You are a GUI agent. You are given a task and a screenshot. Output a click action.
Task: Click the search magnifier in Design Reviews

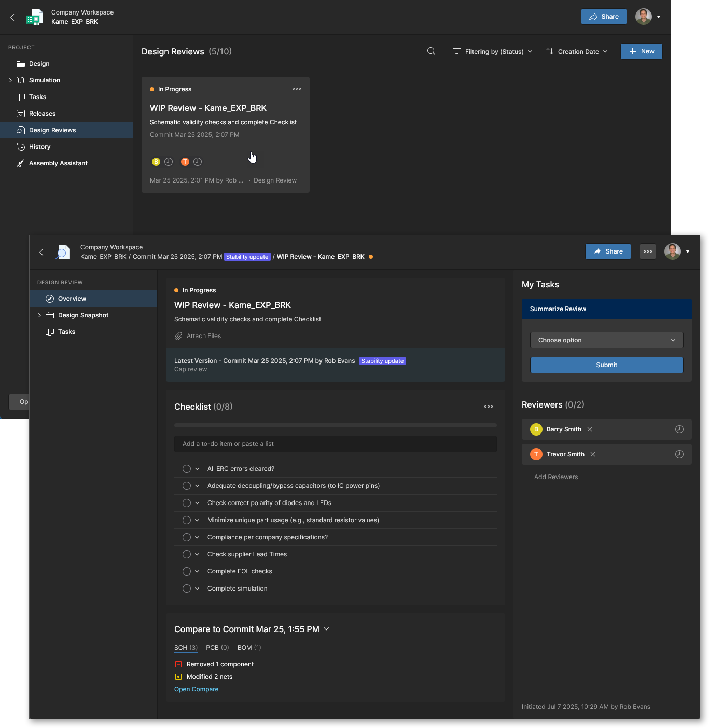click(x=431, y=51)
